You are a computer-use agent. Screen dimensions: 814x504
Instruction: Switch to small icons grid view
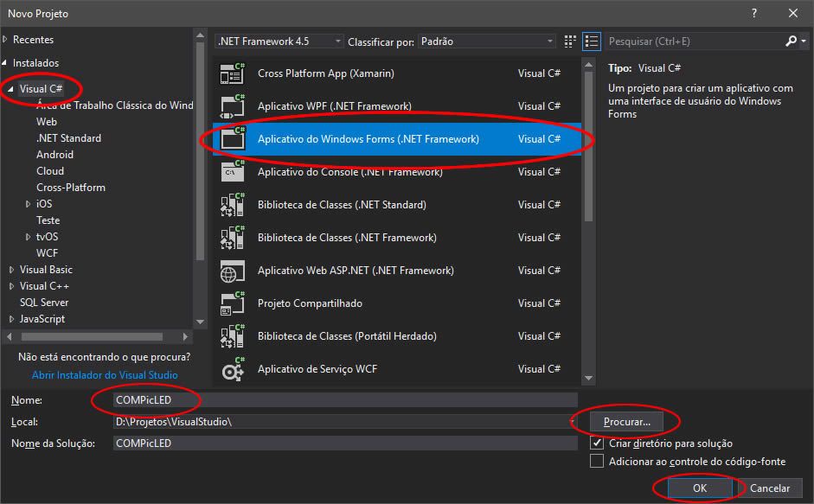[x=570, y=41]
